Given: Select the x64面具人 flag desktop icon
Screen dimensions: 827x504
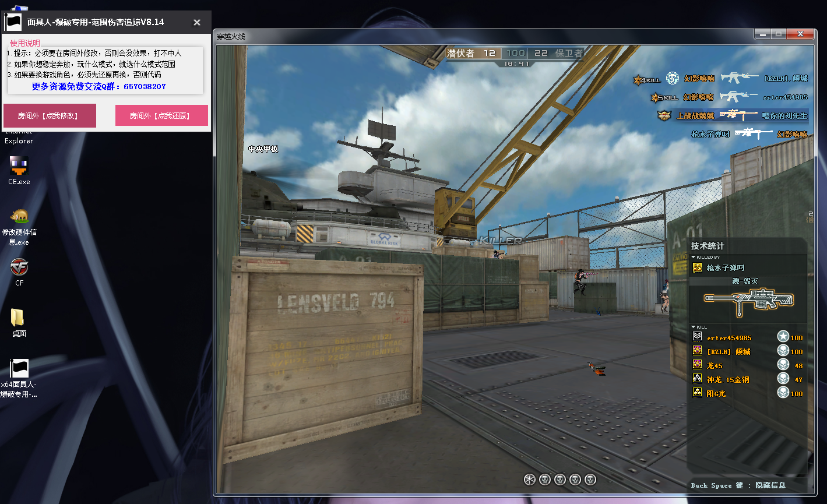Looking at the screenshot, I should pyautogui.click(x=19, y=369).
